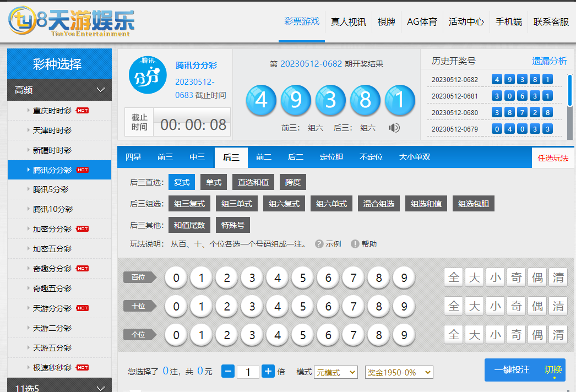Increase multiplier with the plus button
Image resolution: width=576 pixels, height=392 pixels.
268,372
